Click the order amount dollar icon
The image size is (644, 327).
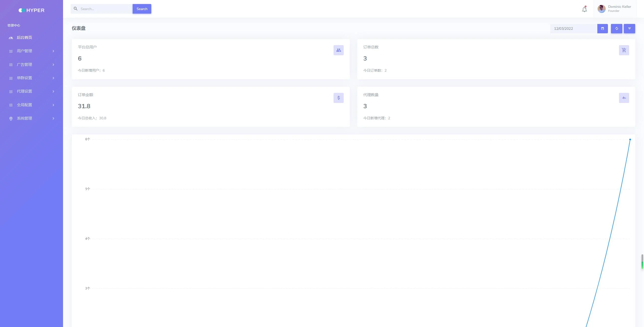click(338, 98)
